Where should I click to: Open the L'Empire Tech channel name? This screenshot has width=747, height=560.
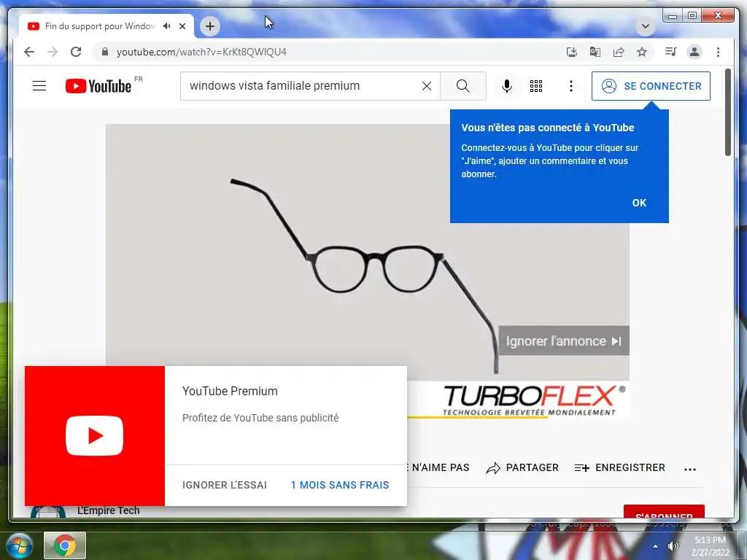(x=109, y=510)
